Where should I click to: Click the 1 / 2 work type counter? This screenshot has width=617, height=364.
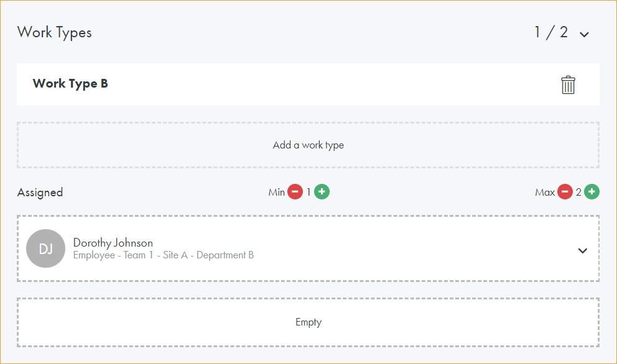[x=551, y=33]
